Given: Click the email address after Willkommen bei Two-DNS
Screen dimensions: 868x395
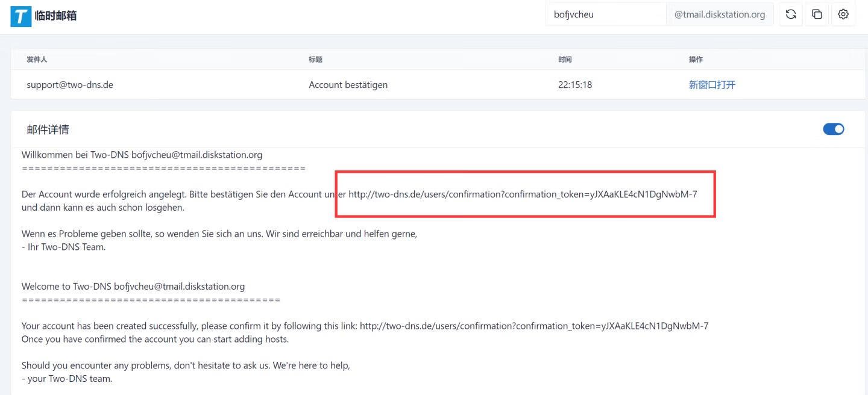Looking at the screenshot, I should (197, 155).
